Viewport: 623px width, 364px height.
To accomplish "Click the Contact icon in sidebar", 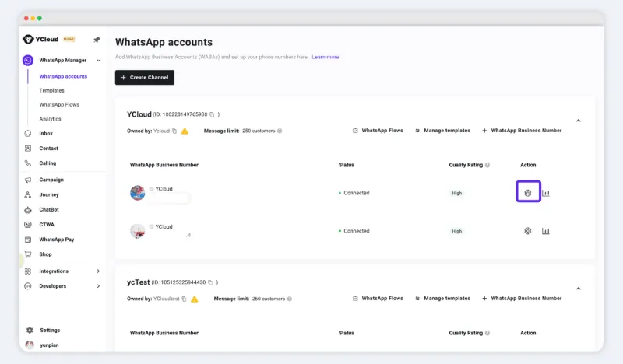I will click(x=28, y=148).
